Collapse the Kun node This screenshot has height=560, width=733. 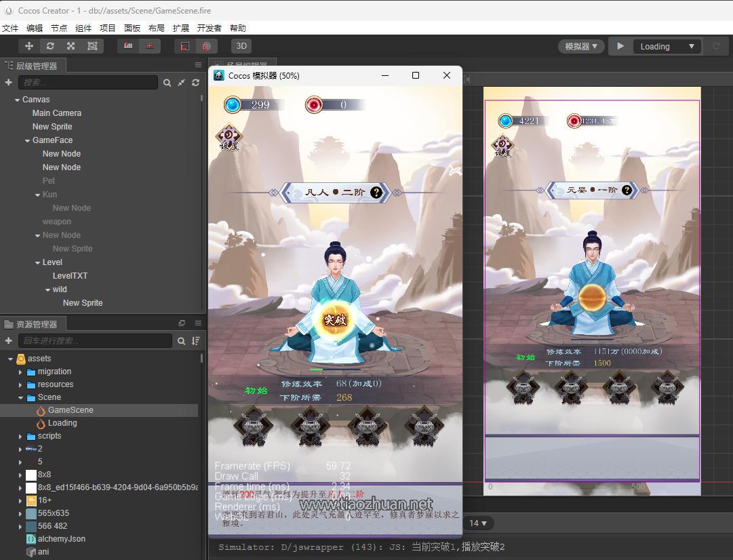(x=38, y=195)
